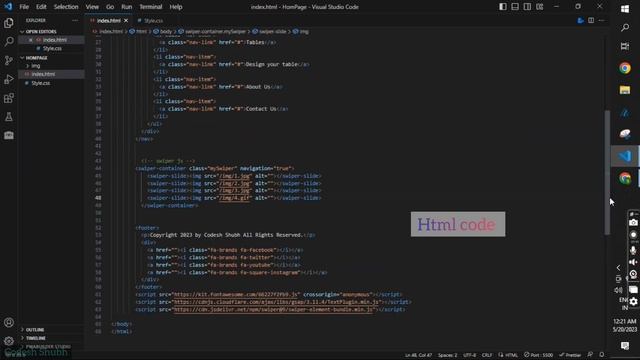Open the Terminal menu

click(x=151, y=7)
